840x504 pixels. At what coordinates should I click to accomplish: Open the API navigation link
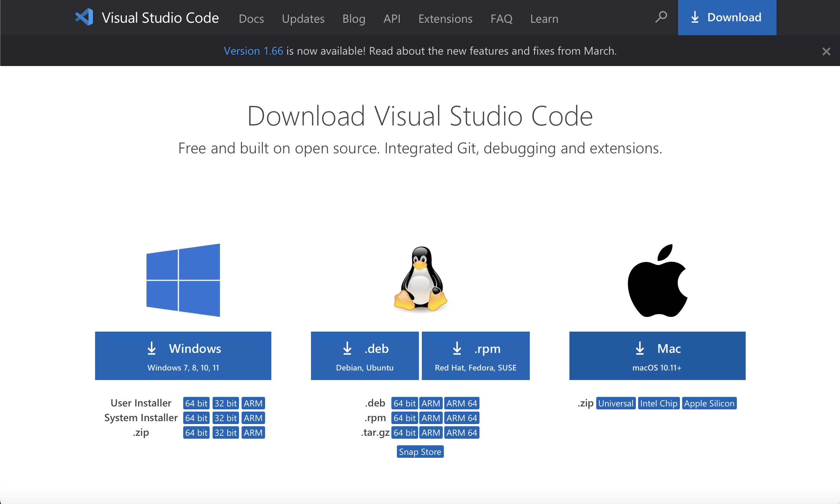(392, 18)
